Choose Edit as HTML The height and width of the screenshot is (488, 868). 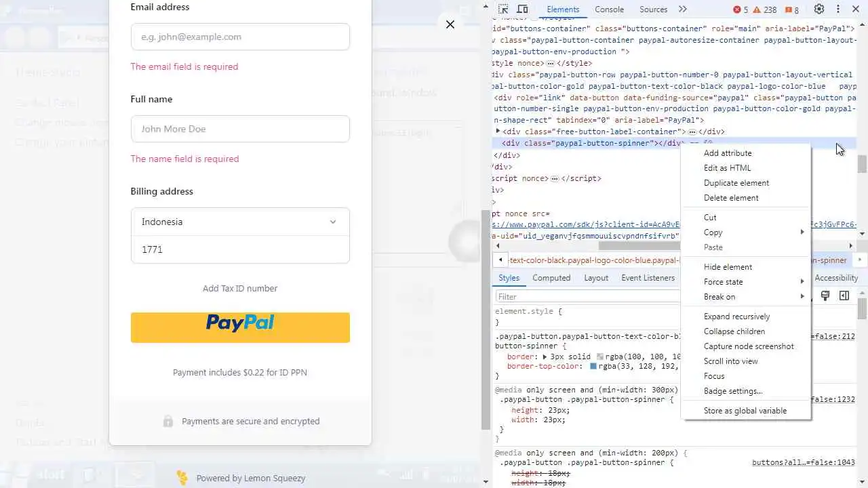pyautogui.click(x=746, y=168)
